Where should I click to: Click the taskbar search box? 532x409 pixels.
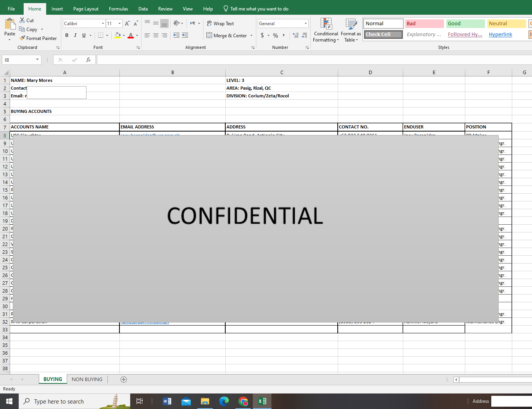[74, 401]
